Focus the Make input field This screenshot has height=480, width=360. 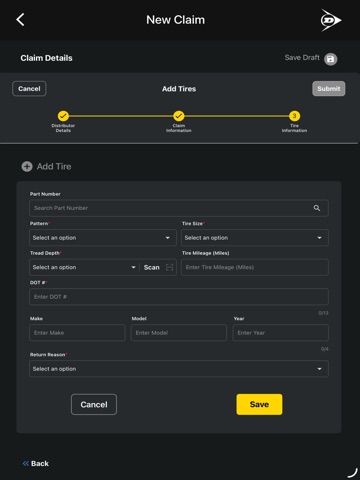coord(77,333)
